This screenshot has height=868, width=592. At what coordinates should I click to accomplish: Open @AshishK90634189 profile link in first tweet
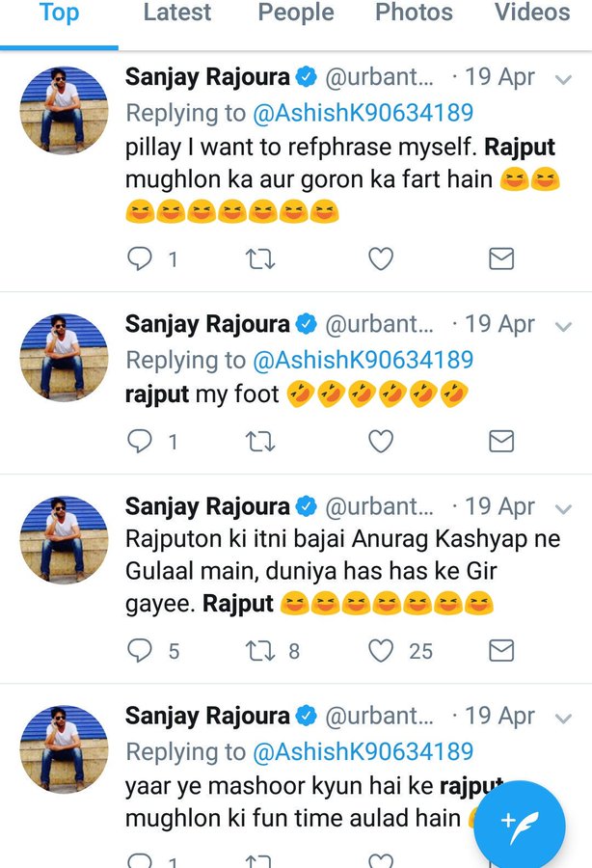click(363, 113)
